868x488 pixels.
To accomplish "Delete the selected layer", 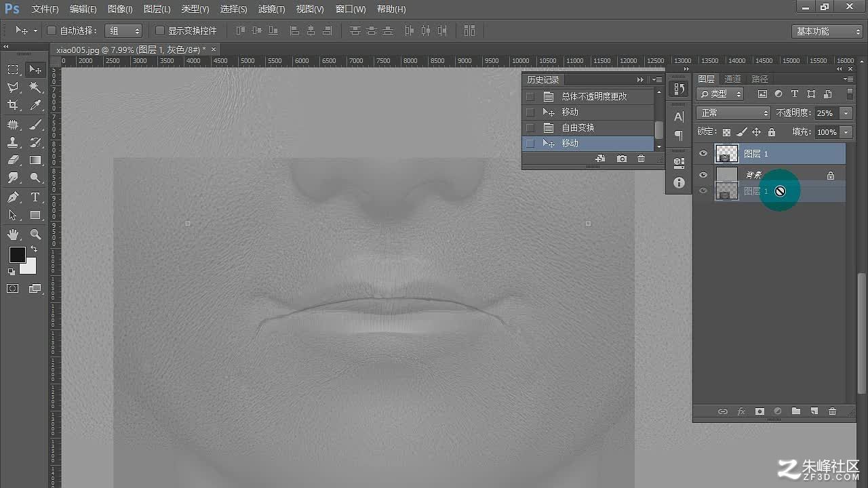I will [x=833, y=411].
